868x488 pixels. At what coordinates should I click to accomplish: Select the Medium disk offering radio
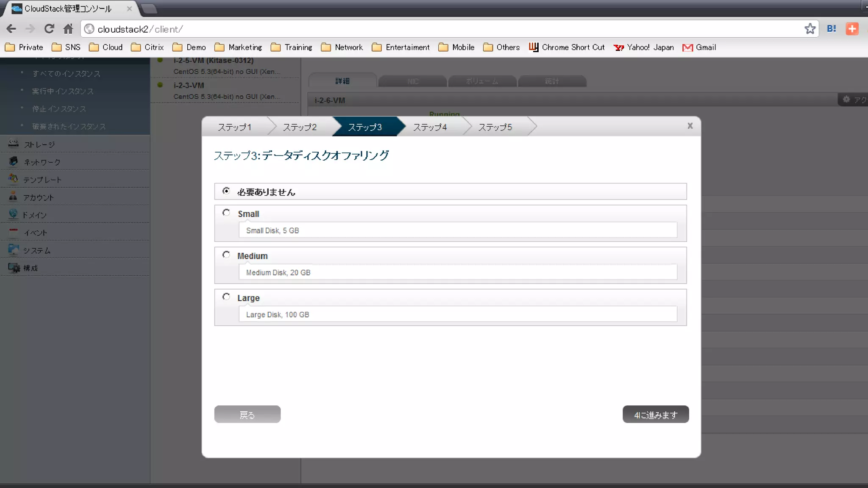pyautogui.click(x=226, y=255)
